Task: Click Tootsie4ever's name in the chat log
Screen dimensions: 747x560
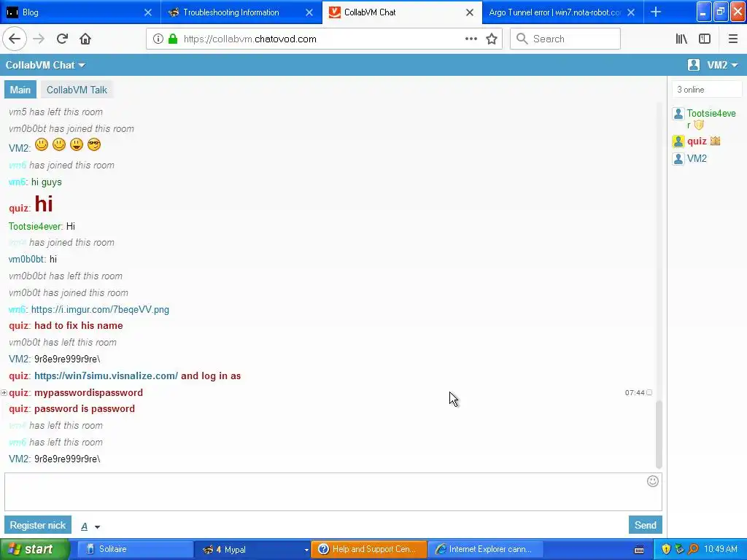Action: pyautogui.click(x=35, y=226)
